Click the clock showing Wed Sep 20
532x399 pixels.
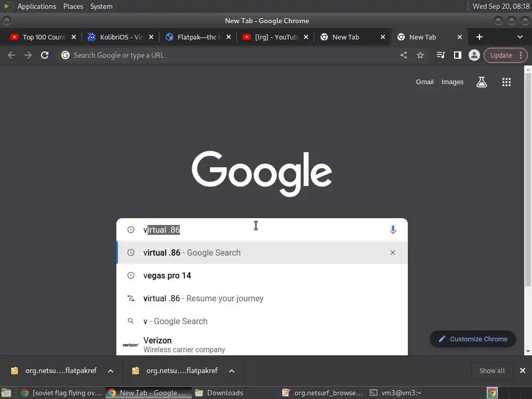point(501,6)
